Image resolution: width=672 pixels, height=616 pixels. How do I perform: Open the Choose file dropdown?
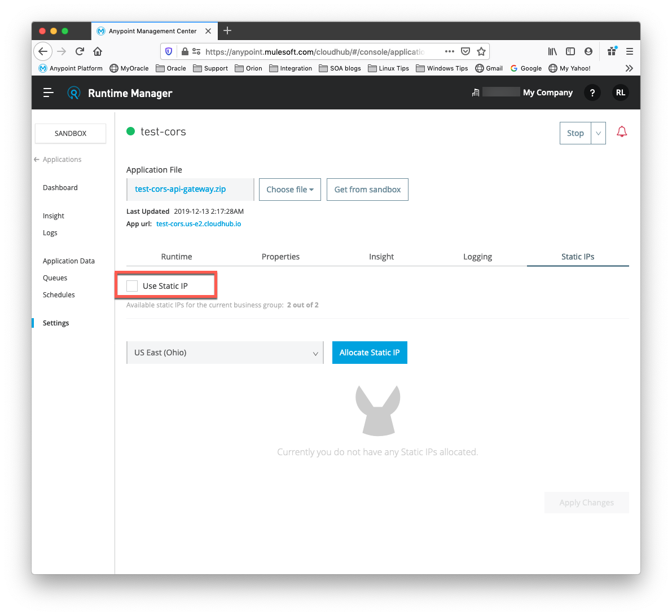289,190
